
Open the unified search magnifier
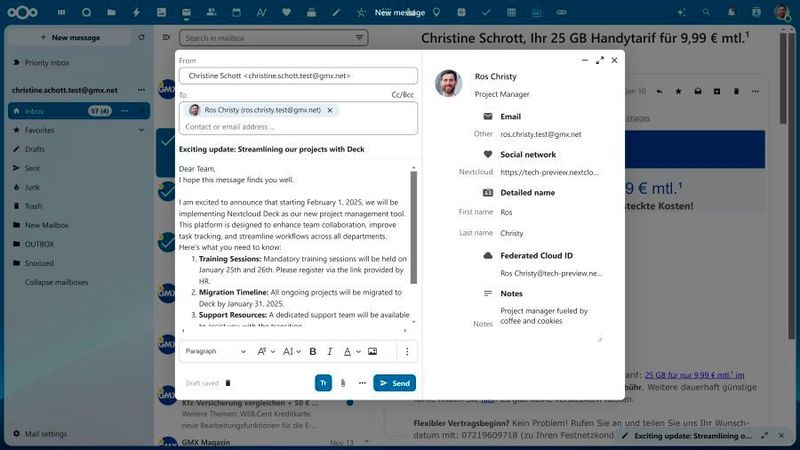pos(706,12)
